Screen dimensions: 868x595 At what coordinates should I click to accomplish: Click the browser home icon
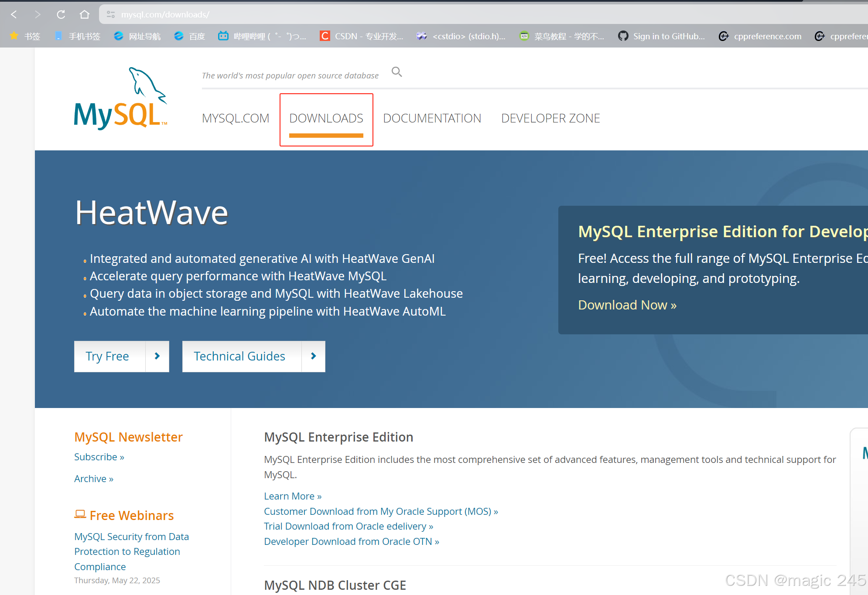(85, 14)
